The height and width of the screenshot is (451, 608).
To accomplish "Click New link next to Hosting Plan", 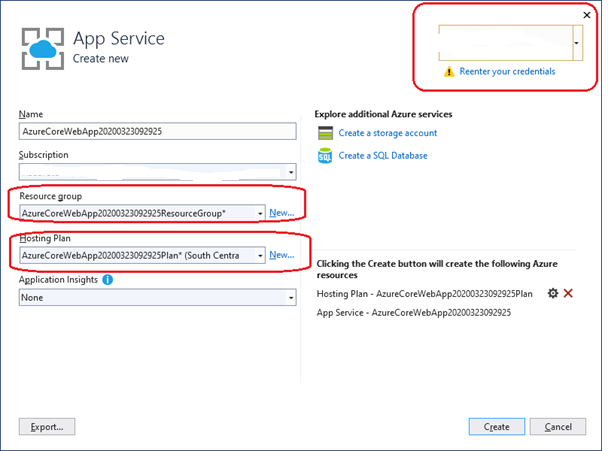I will point(282,255).
